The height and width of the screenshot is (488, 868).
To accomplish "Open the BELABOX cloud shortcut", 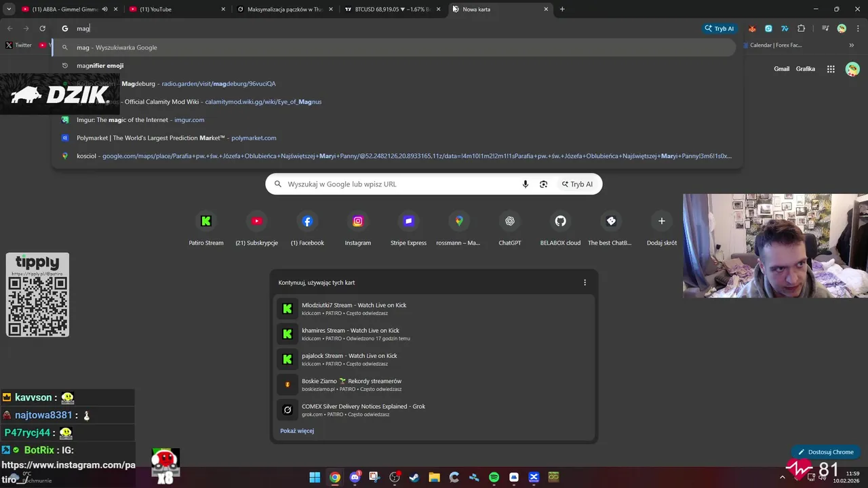I will tap(560, 229).
